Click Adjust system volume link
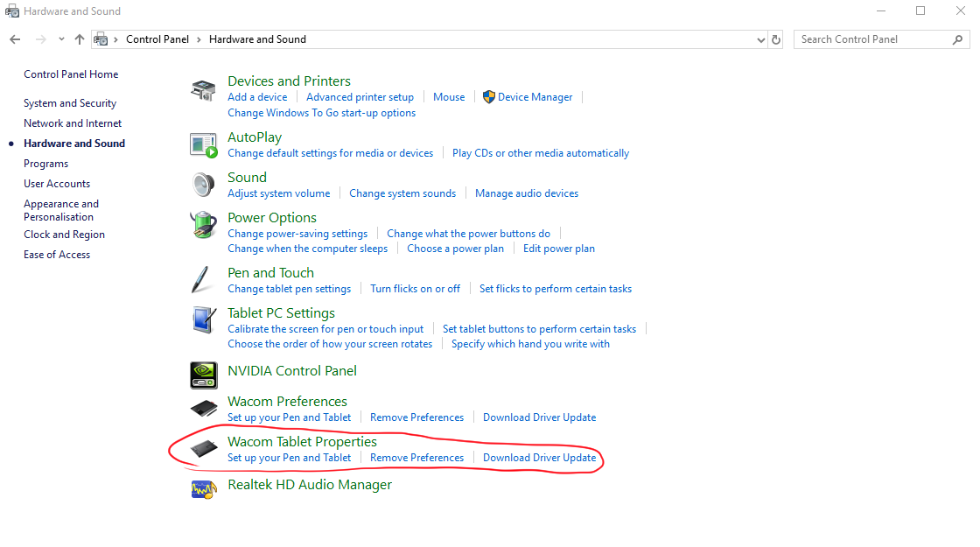This screenshot has width=980, height=547. pos(278,193)
